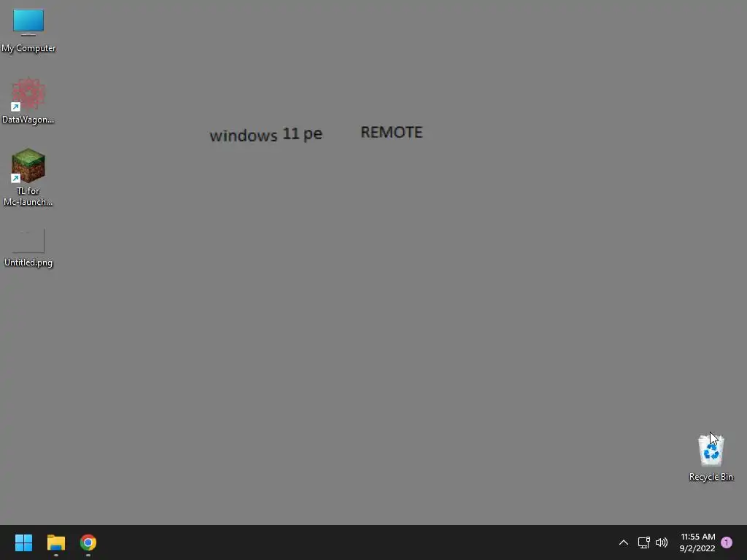Click the My Computer icon label
Viewport: 747px width, 560px height.
tap(28, 48)
